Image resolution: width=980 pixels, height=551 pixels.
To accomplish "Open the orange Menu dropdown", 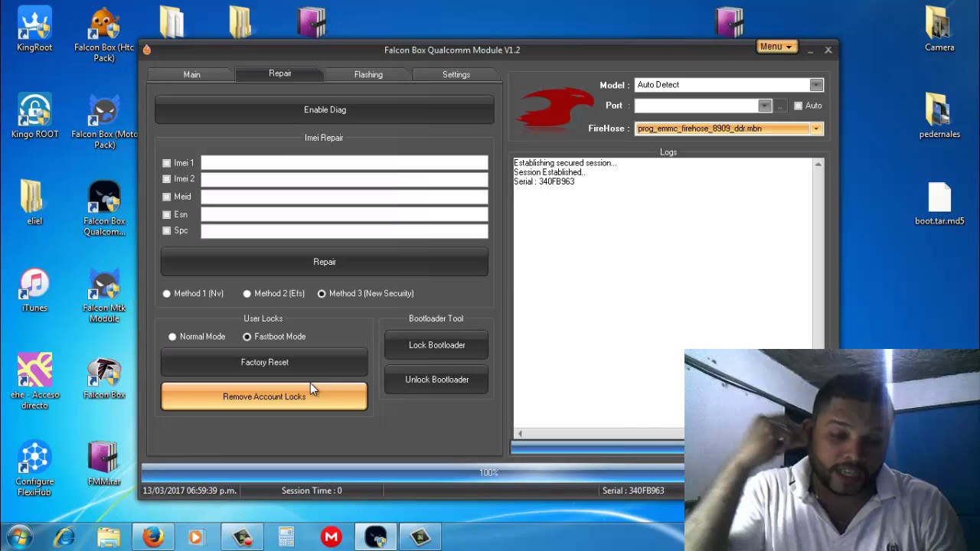I will (776, 47).
